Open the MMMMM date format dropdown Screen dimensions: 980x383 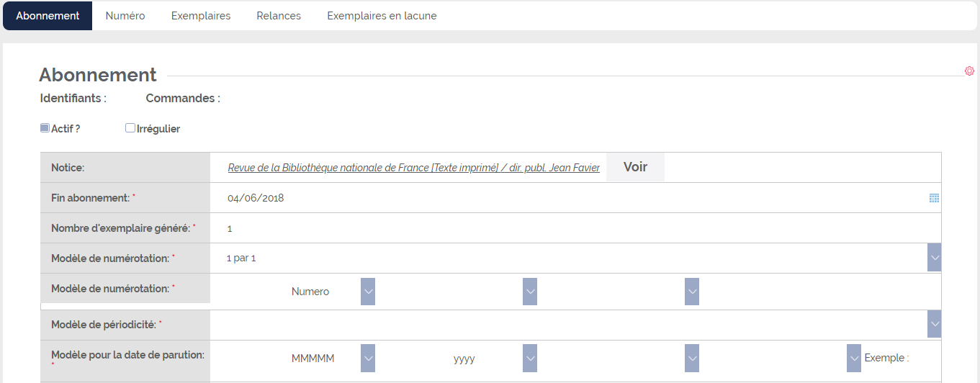(367, 358)
